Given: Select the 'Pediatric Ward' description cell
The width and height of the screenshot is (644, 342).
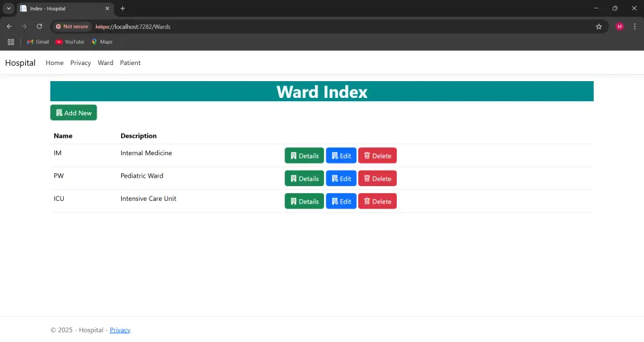Looking at the screenshot, I should point(142,176).
